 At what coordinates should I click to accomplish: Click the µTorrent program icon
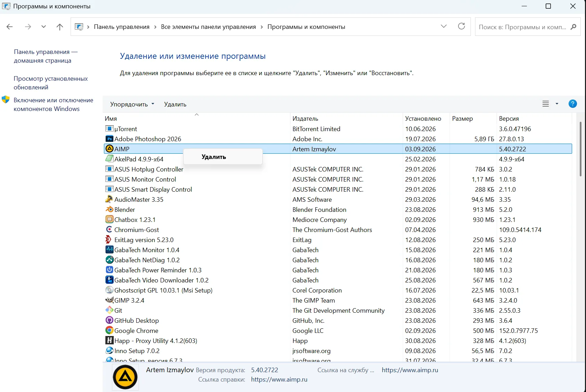coord(109,129)
